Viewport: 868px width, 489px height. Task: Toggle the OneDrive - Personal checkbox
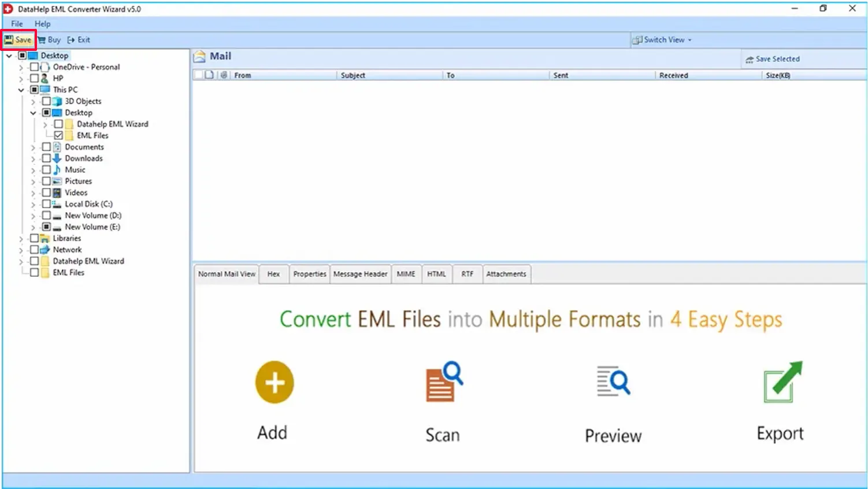(35, 67)
